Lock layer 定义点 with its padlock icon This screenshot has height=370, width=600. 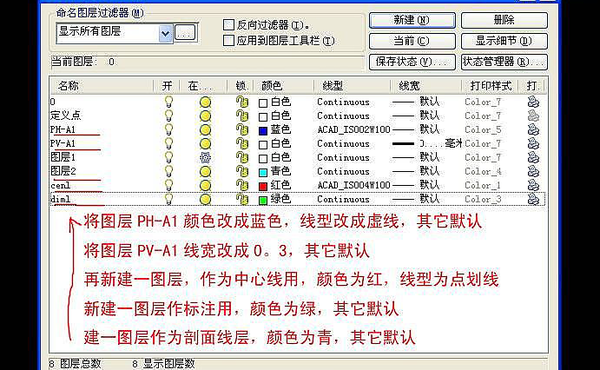(x=242, y=116)
